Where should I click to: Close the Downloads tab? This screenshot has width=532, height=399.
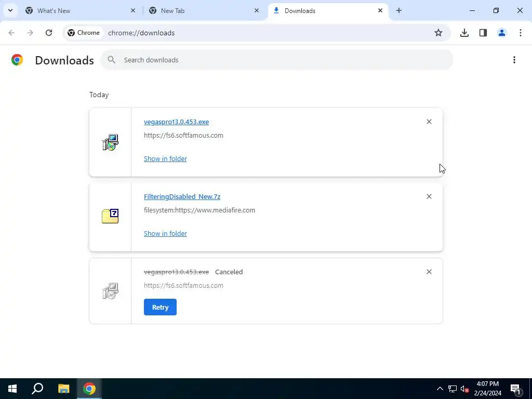click(380, 10)
